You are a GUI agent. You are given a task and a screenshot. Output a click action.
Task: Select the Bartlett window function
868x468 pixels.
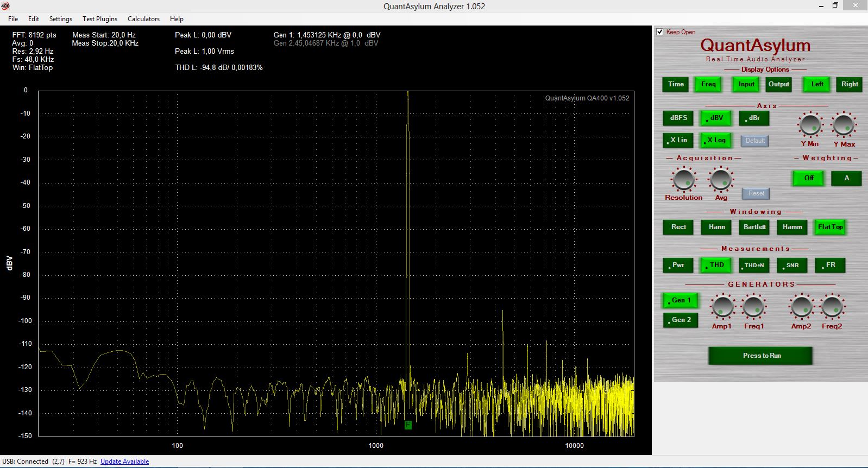[x=754, y=227]
